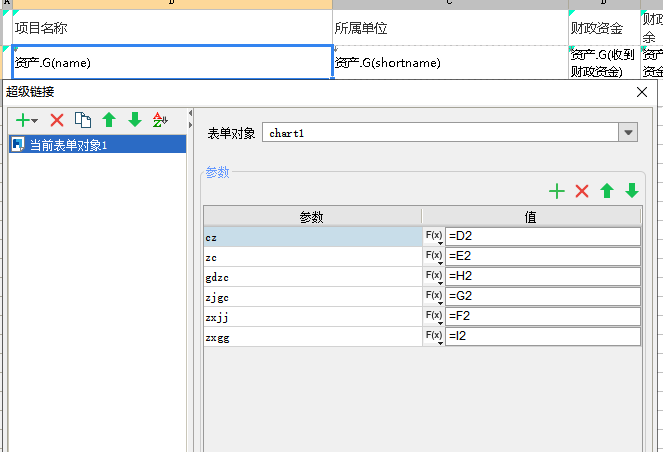663x452 pixels.
Task: Move hyperlink up in the list
Action: pyautogui.click(x=109, y=120)
